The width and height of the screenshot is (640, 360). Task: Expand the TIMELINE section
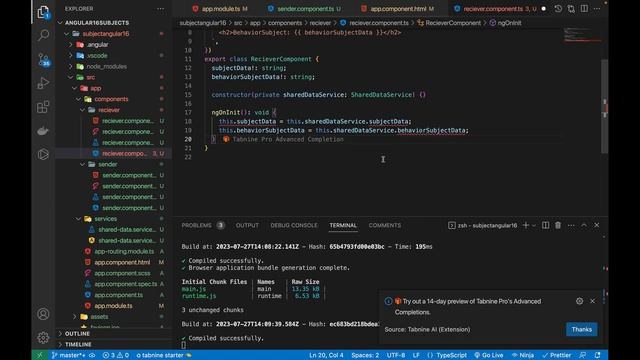pos(78,344)
